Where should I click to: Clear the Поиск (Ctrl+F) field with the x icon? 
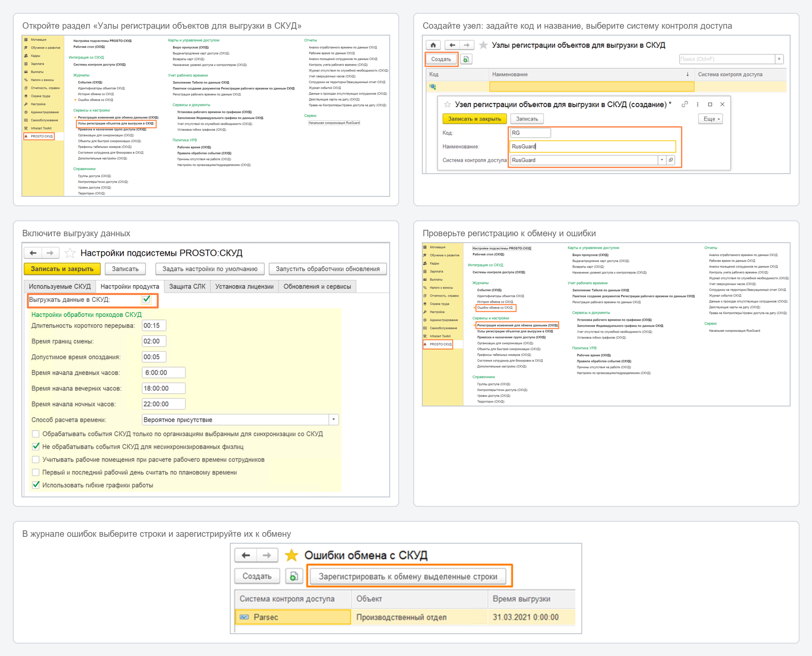tap(779, 59)
